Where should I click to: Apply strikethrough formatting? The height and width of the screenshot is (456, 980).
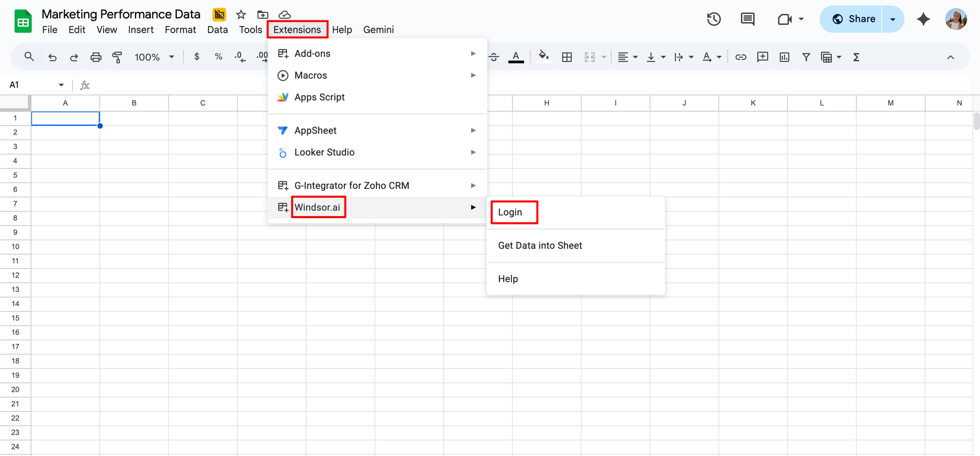[493, 57]
